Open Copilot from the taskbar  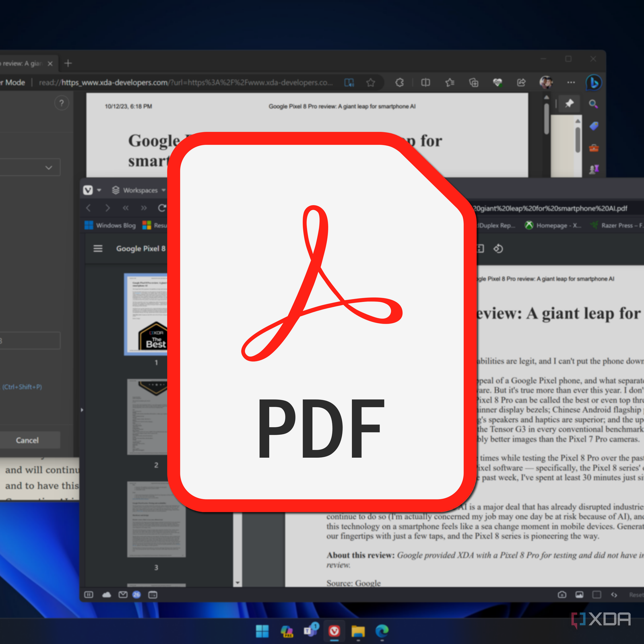pyautogui.click(x=287, y=631)
